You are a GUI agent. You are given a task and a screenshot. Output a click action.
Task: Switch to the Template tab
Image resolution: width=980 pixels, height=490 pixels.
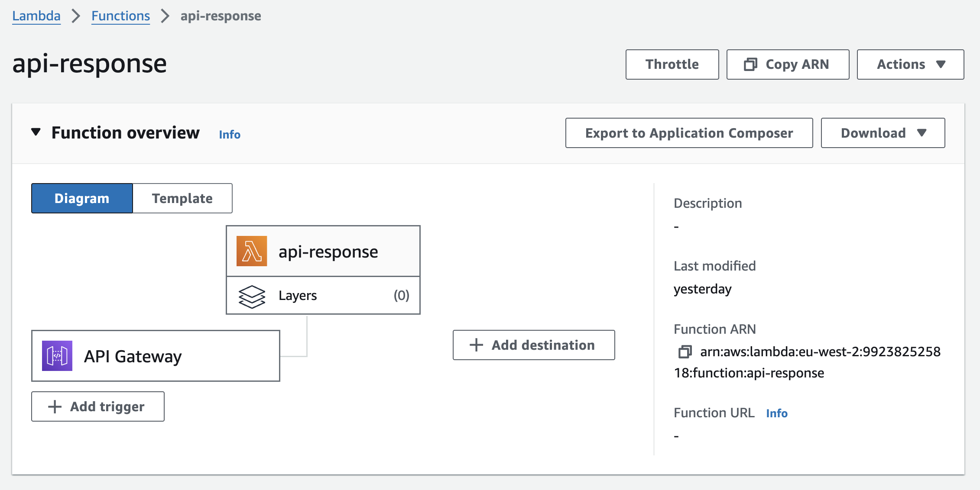pos(182,198)
